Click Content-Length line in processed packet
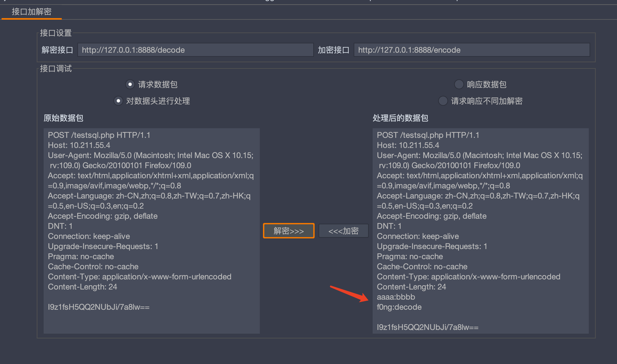 coord(411,287)
